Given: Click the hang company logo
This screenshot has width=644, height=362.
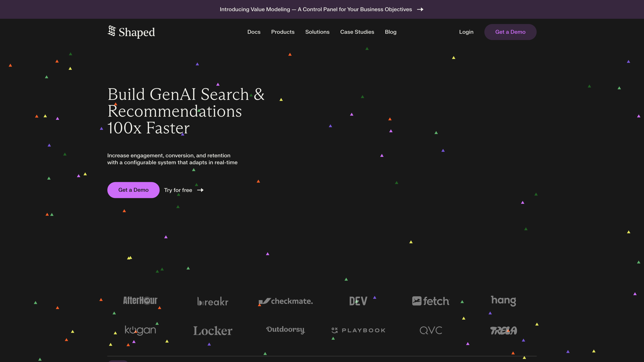Looking at the screenshot, I should click(503, 301).
